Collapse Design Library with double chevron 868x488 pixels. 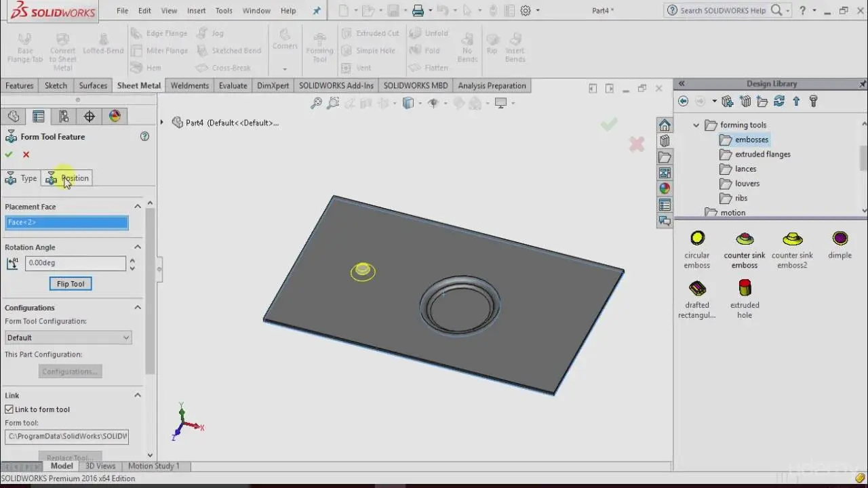click(x=682, y=84)
